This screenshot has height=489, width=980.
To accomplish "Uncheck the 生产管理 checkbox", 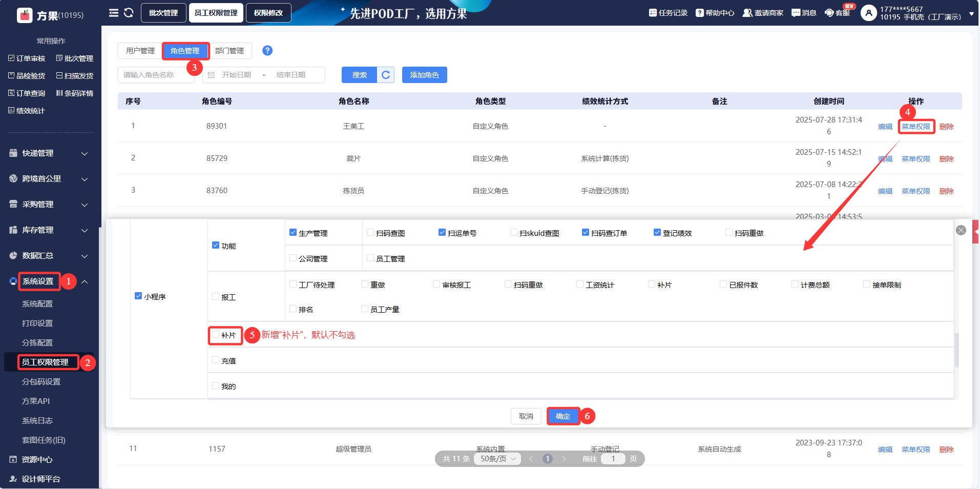I will 293,233.
